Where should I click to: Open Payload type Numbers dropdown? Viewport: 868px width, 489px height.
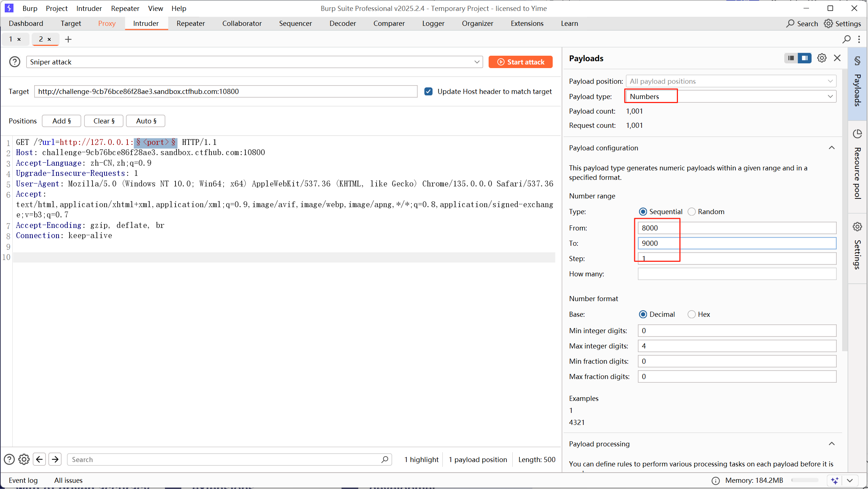731,96
